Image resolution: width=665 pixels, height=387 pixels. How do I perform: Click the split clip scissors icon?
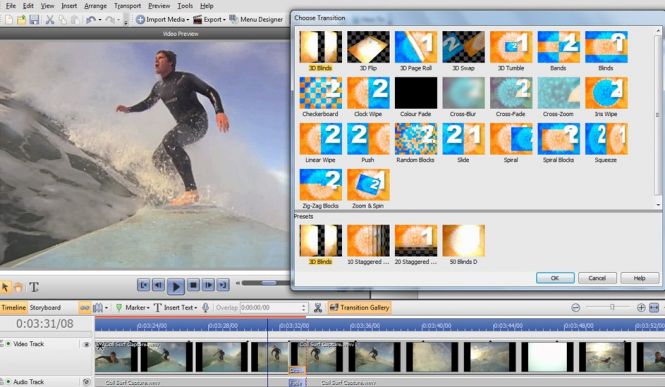(318, 308)
